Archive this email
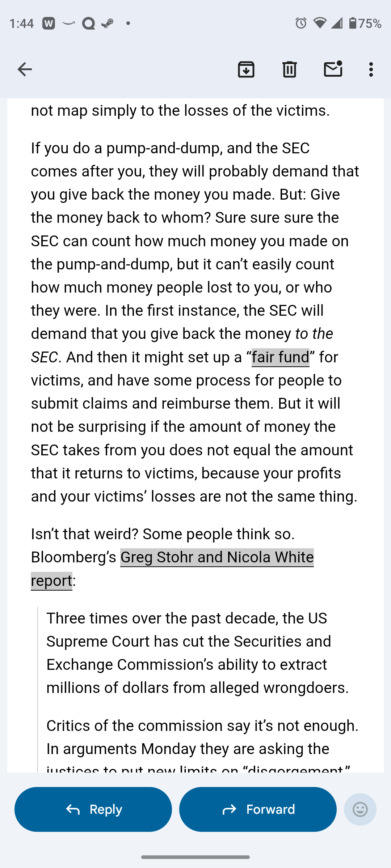Viewport: 391px width, 868px height. [246, 69]
